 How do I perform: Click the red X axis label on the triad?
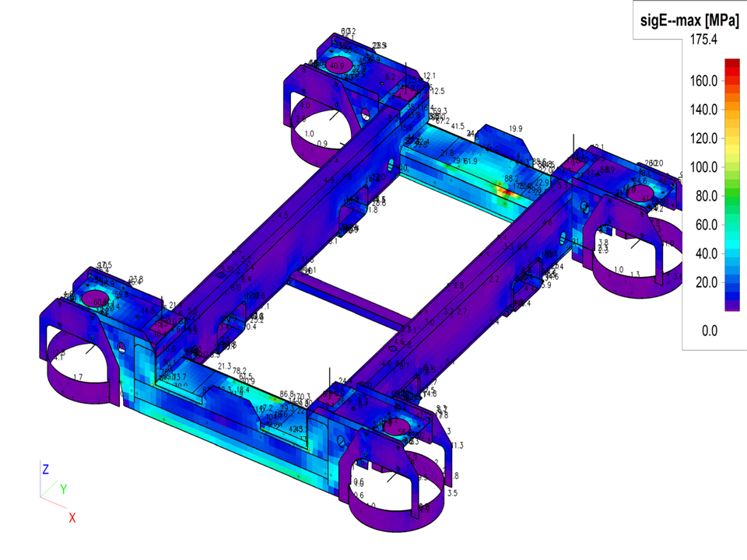point(72,517)
